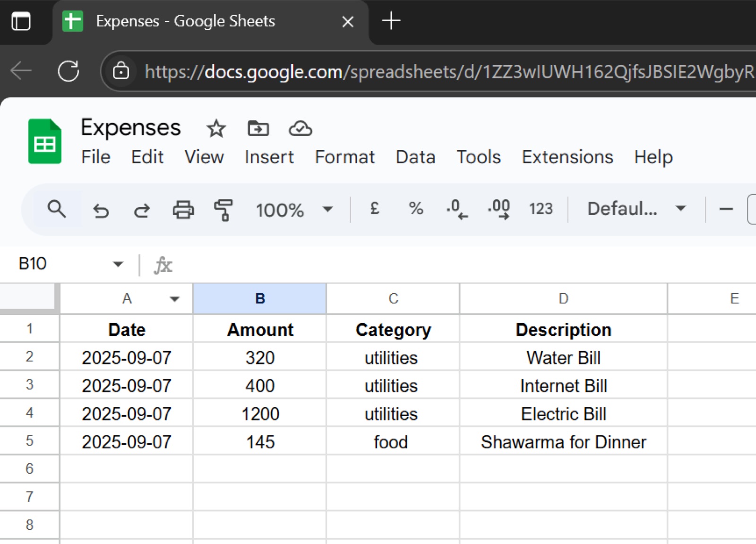Viewport: 756px width, 544px height.
Task: Open the Name box dropdown arrow
Action: (x=118, y=264)
